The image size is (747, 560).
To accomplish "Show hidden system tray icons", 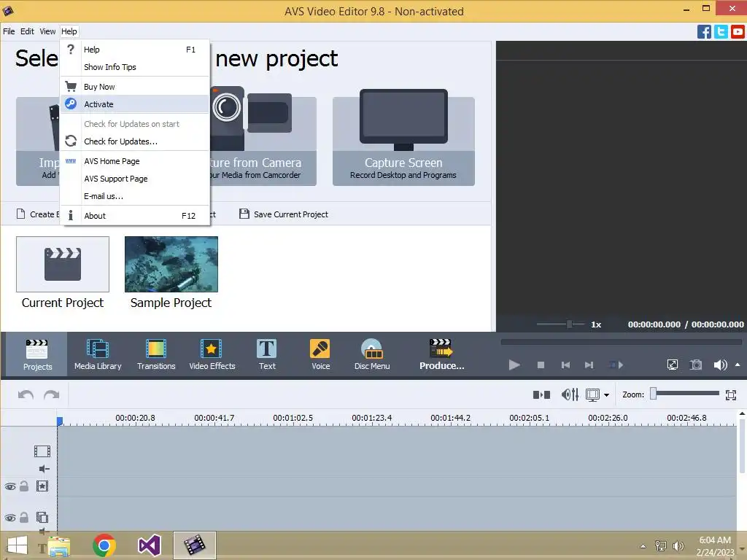I will tap(643, 546).
